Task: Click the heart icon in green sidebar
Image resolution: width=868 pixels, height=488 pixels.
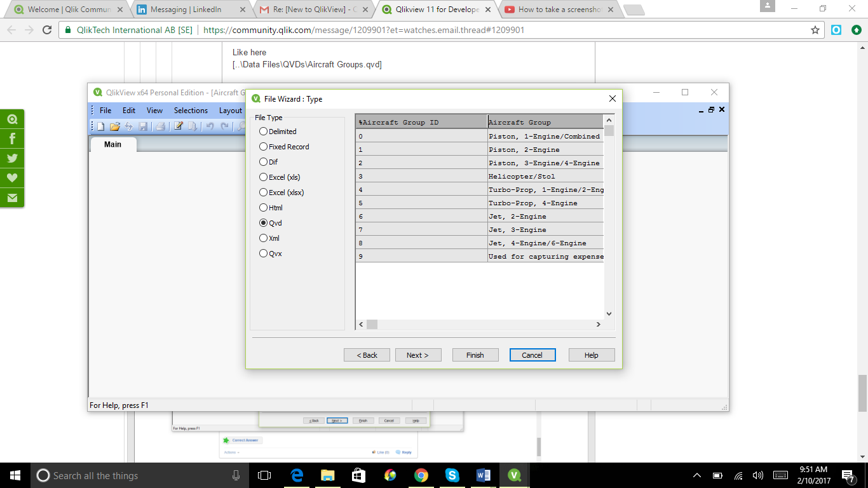Action: (12, 178)
